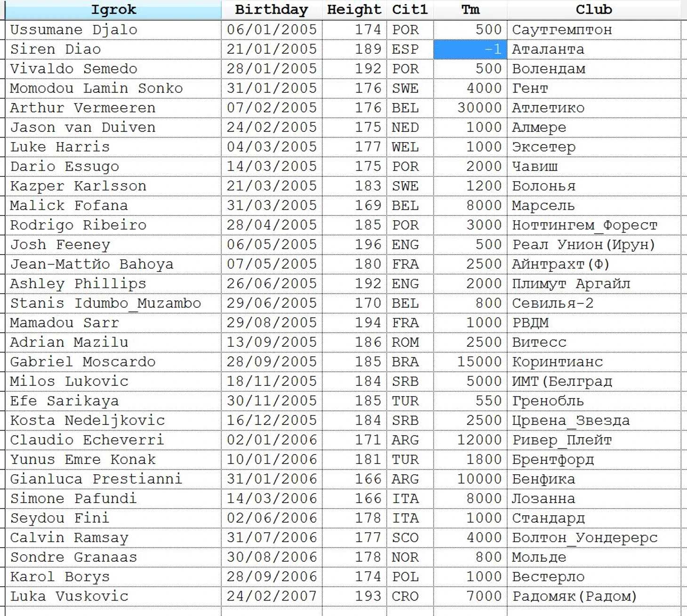The height and width of the screenshot is (616, 687).
Task: Click club cell Болтон_Уондерерс
Action: click(x=594, y=537)
